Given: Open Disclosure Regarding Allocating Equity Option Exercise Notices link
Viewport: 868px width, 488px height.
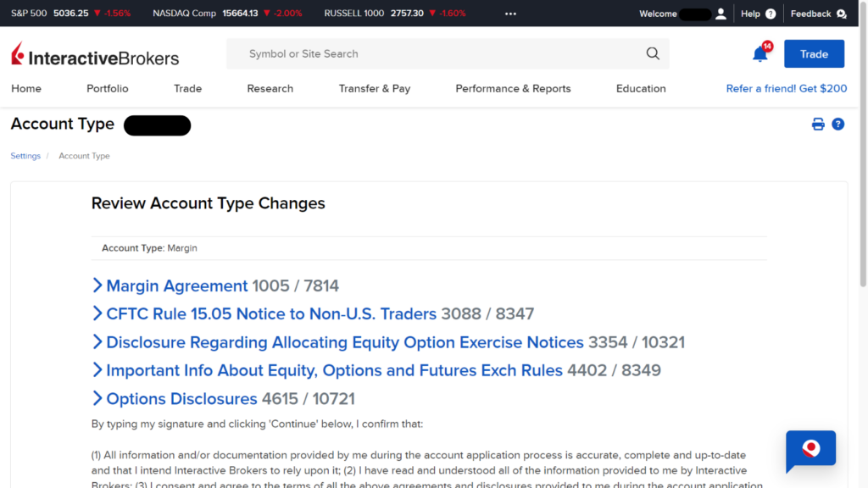Looking at the screenshot, I should point(345,342).
